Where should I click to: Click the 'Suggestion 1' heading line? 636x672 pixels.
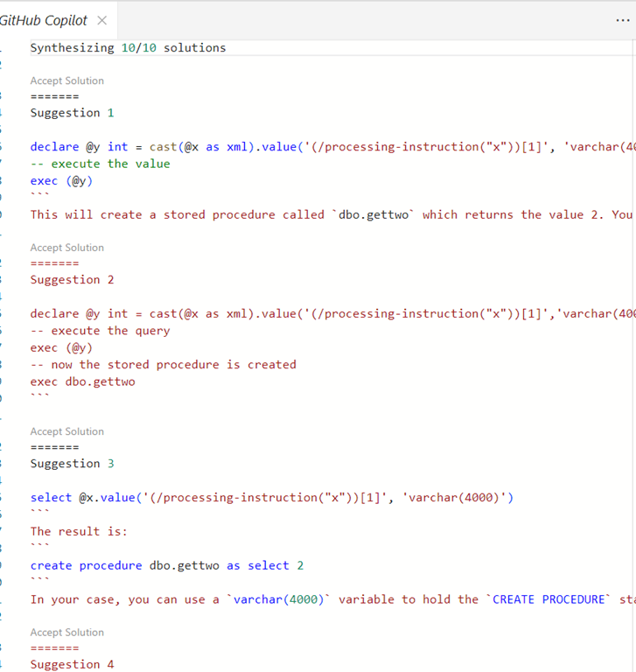click(72, 113)
